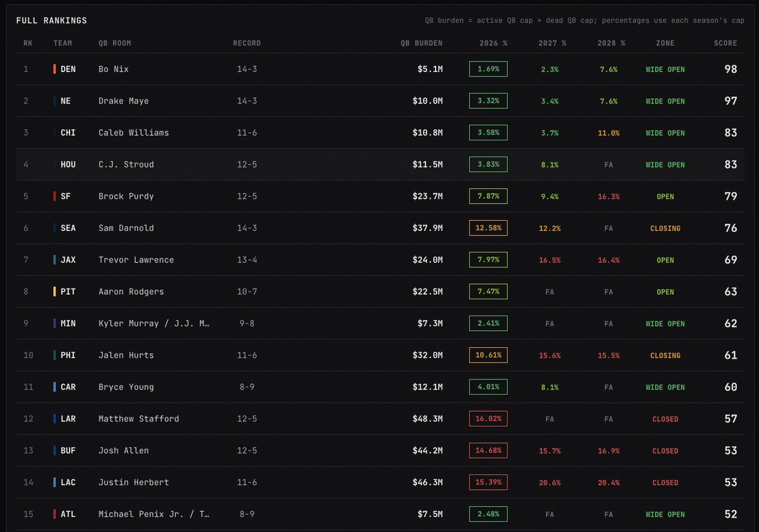Click the MIN team abbreviation

68,323
